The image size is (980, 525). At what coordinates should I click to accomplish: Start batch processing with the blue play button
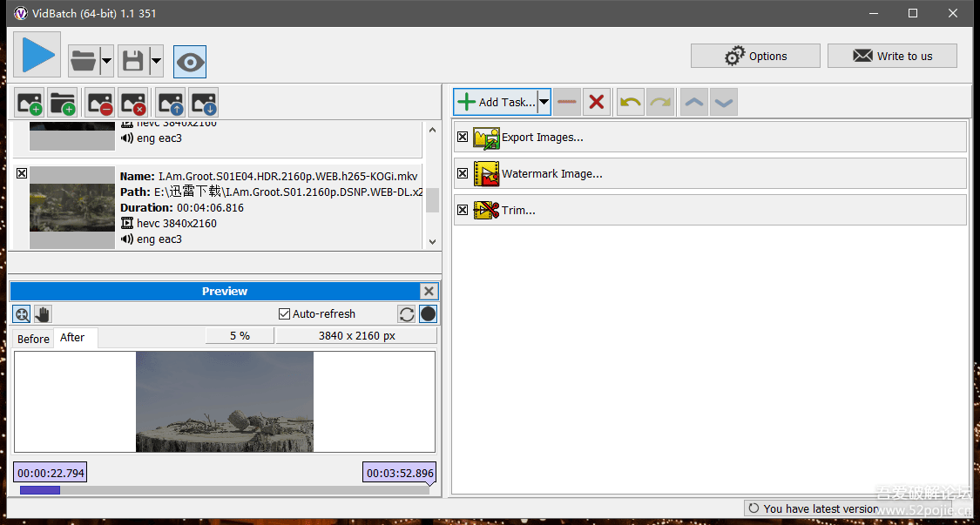(37, 55)
